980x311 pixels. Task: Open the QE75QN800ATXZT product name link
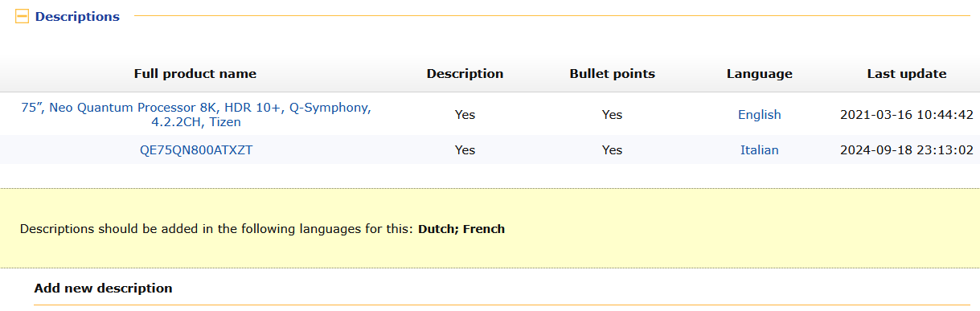click(x=195, y=150)
